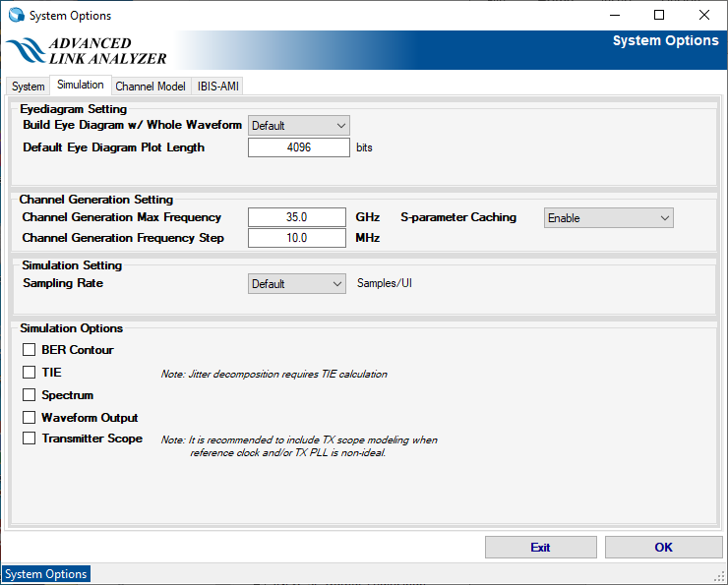
Task: Click the Channel Generation Max Frequency field
Action: click(298, 217)
